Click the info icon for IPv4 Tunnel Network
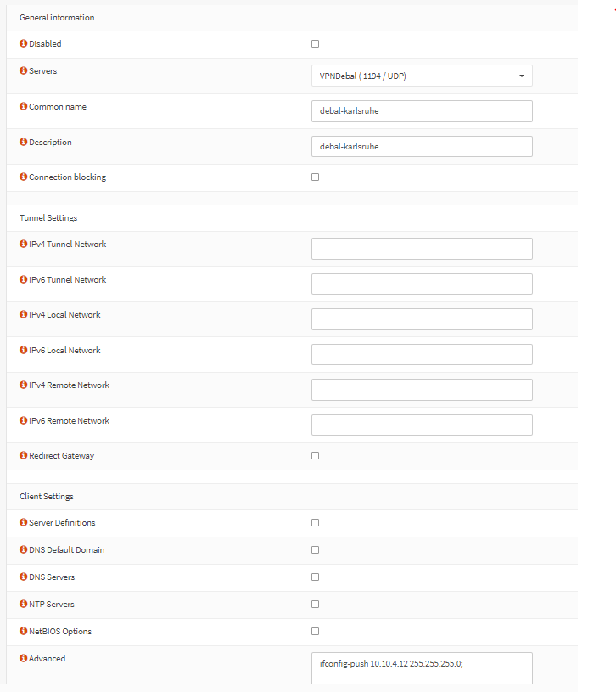The width and height of the screenshot is (616, 692). [x=22, y=244]
